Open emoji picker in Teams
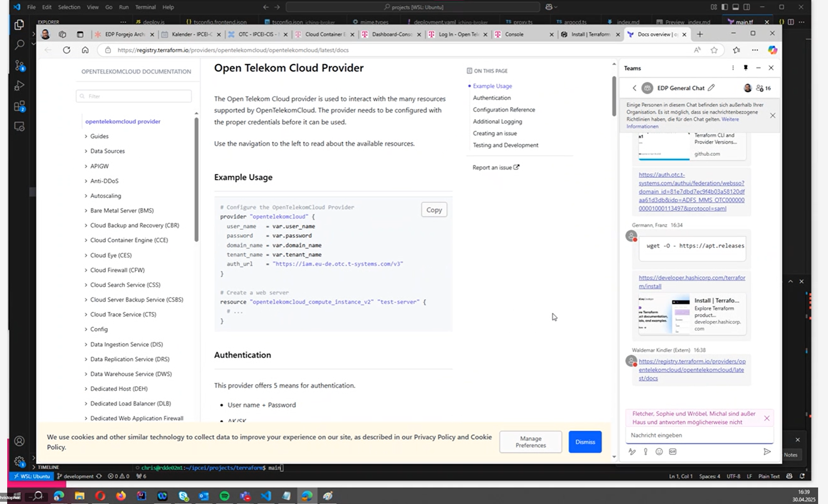The height and width of the screenshot is (504, 828). click(x=659, y=451)
